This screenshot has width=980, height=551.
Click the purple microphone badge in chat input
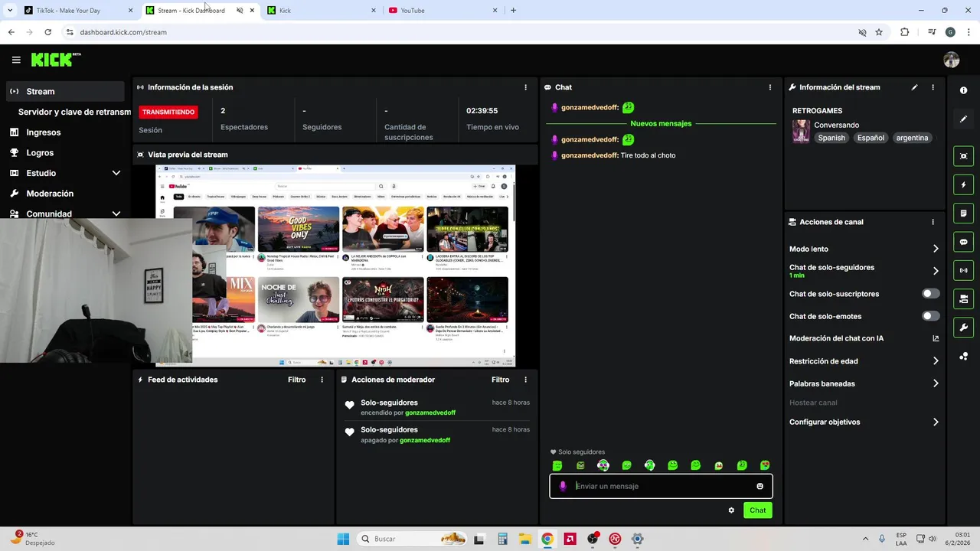[563, 486]
